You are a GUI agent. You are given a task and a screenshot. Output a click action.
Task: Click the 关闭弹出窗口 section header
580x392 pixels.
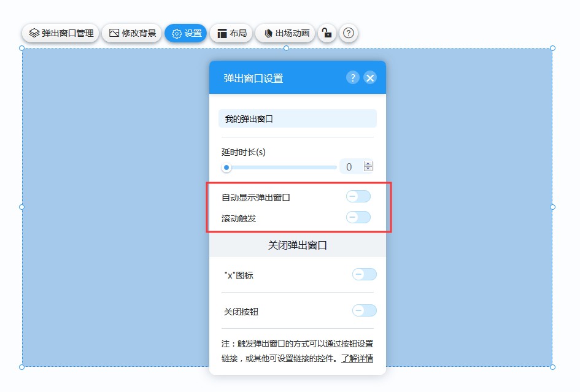tap(298, 245)
